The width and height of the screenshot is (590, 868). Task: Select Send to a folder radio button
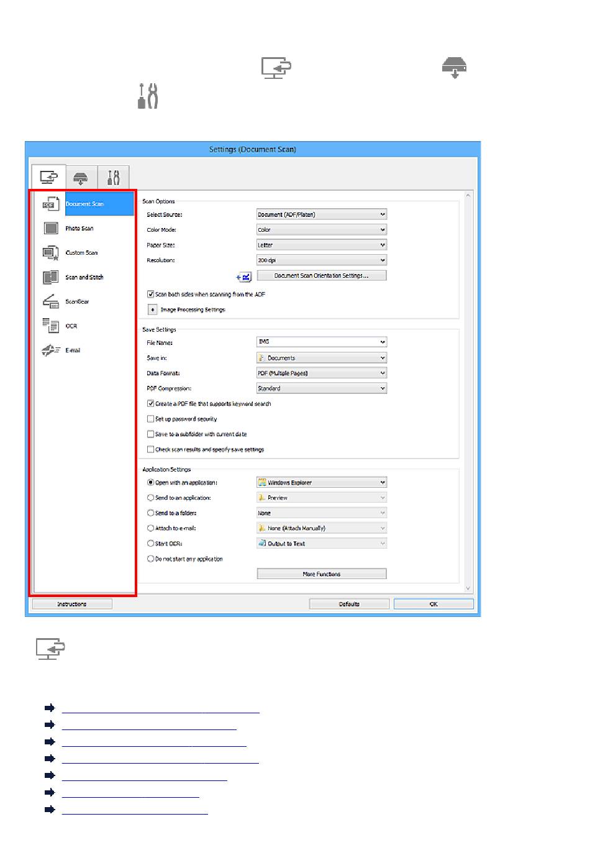[x=150, y=513]
